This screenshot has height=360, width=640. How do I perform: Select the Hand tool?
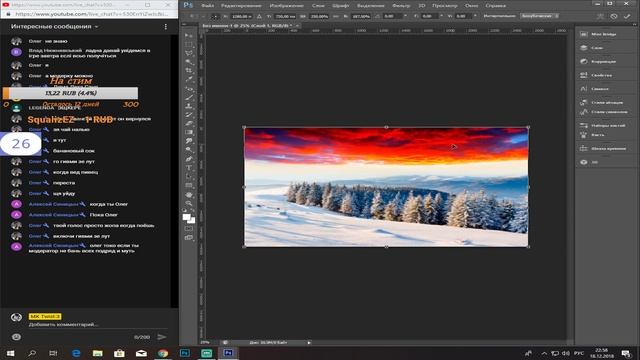(x=189, y=194)
